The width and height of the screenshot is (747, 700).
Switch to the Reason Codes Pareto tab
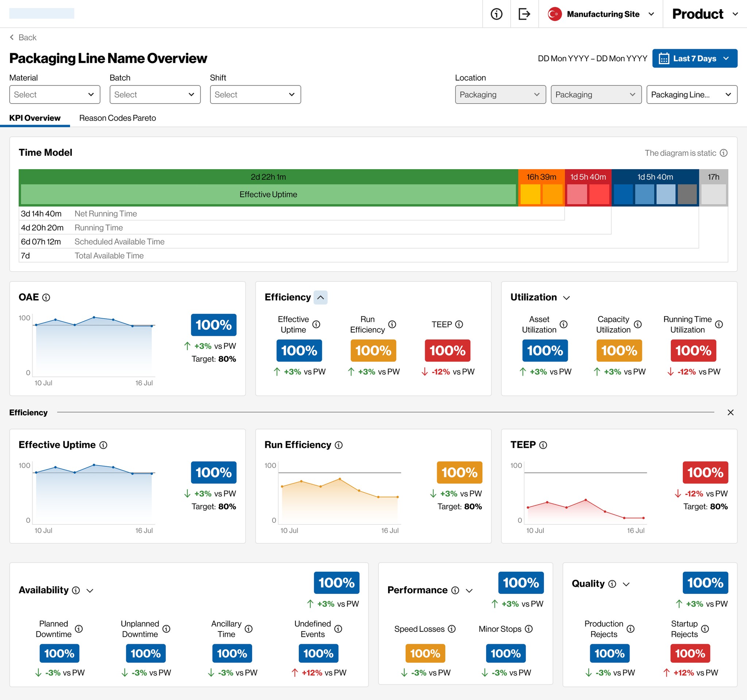tap(117, 118)
